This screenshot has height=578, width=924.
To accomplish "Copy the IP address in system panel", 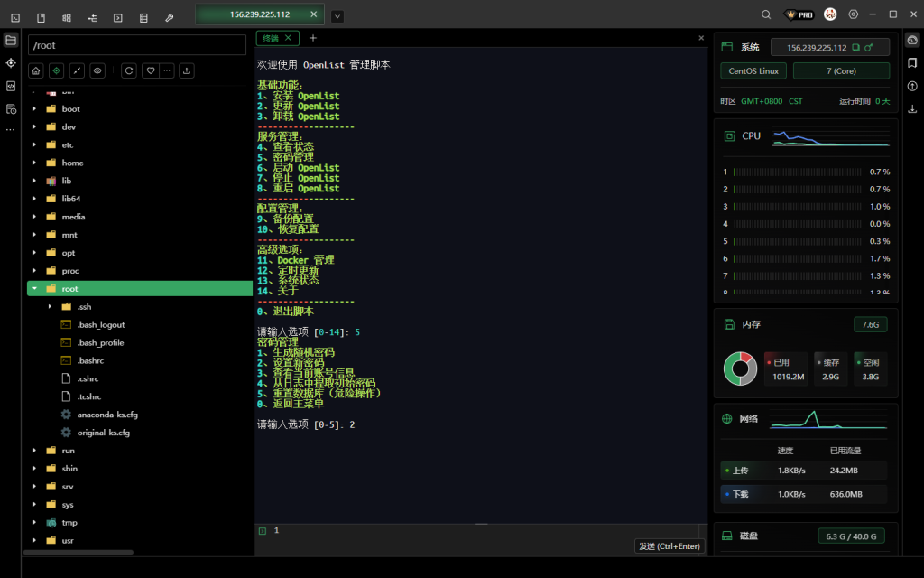I will point(855,48).
